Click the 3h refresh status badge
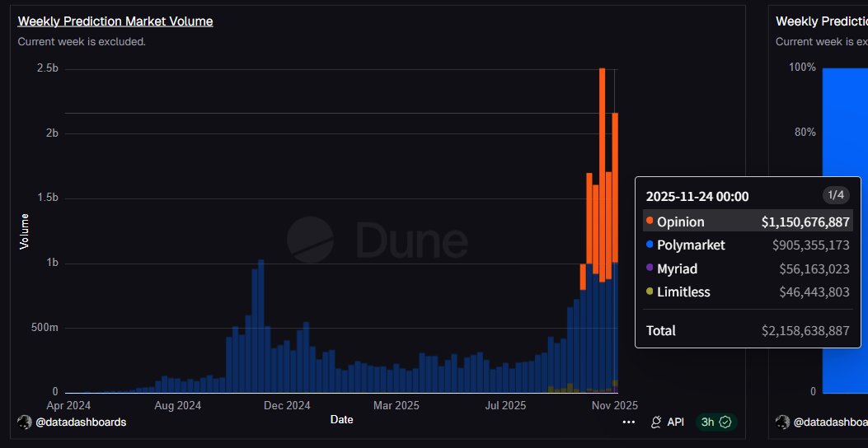 [x=716, y=422]
